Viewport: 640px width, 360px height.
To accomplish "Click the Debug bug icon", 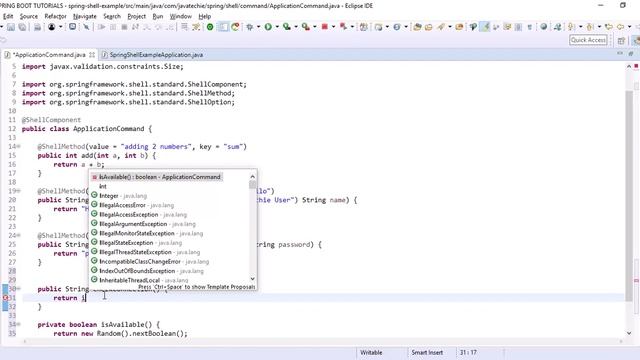I will (x=249, y=27).
